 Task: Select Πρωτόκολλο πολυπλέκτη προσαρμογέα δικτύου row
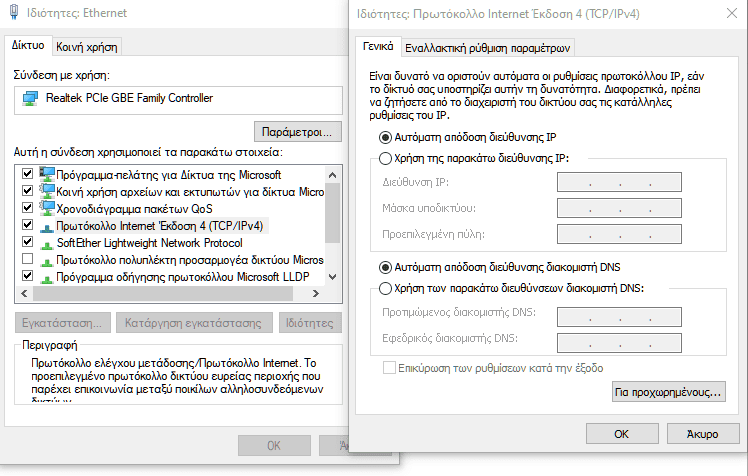(x=190, y=260)
